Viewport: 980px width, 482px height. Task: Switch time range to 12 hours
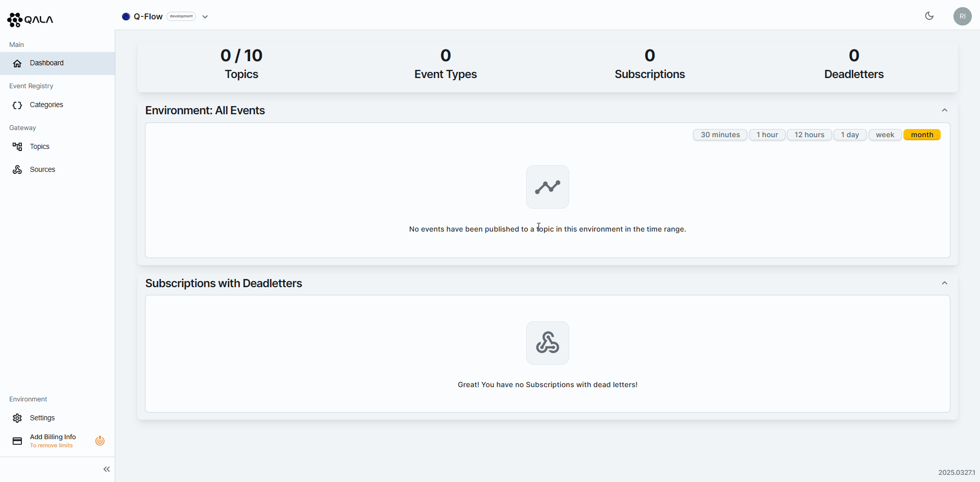[809, 135]
